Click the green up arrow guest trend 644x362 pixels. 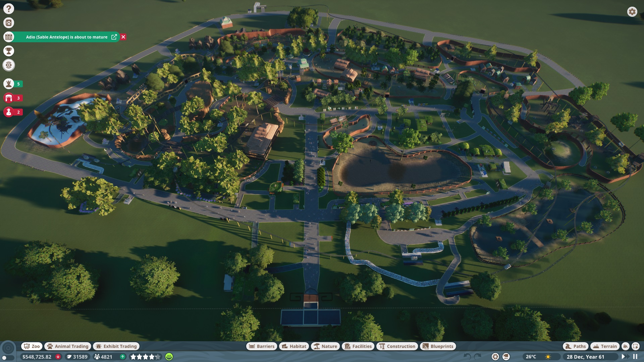(123, 357)
